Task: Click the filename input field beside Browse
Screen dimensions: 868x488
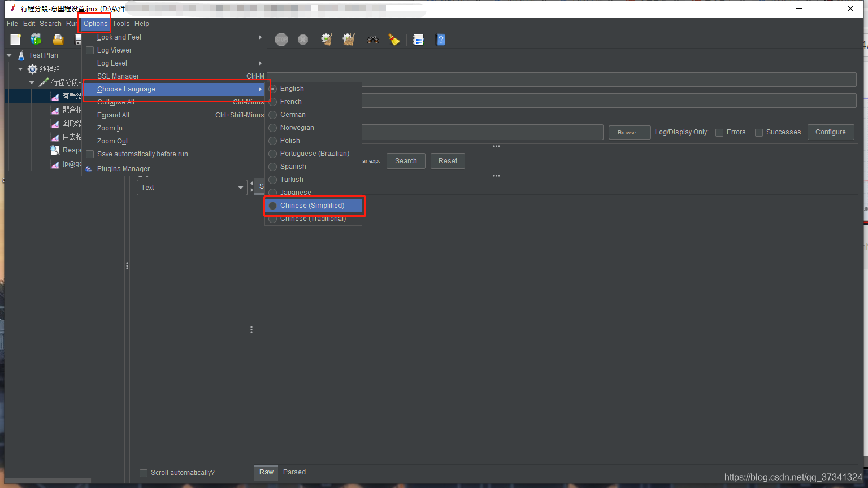Action: (x=483, y=132)
